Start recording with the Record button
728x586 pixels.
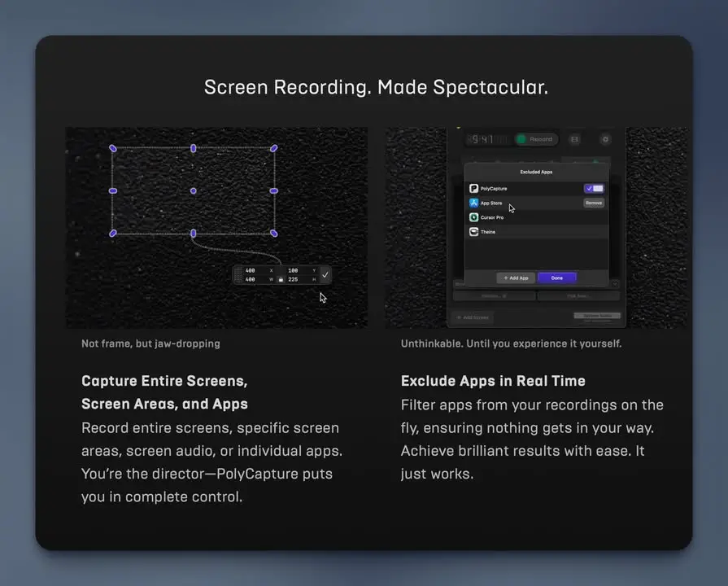pyautogui.click(x=536, y=139)
